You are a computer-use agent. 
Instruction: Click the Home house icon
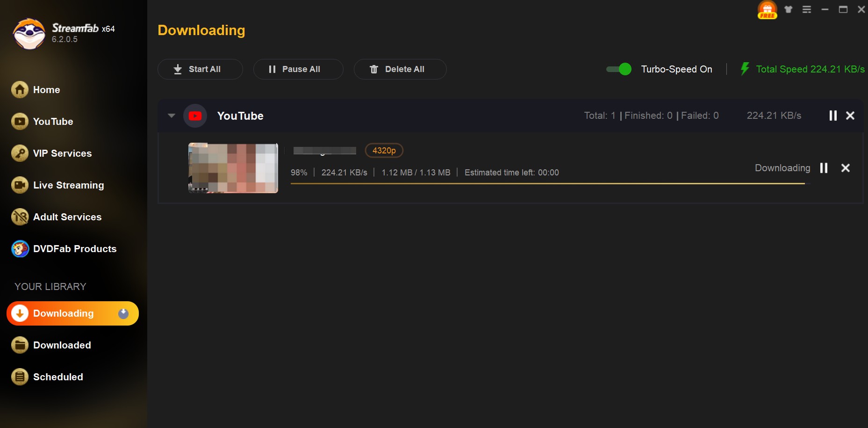[20, 89]
